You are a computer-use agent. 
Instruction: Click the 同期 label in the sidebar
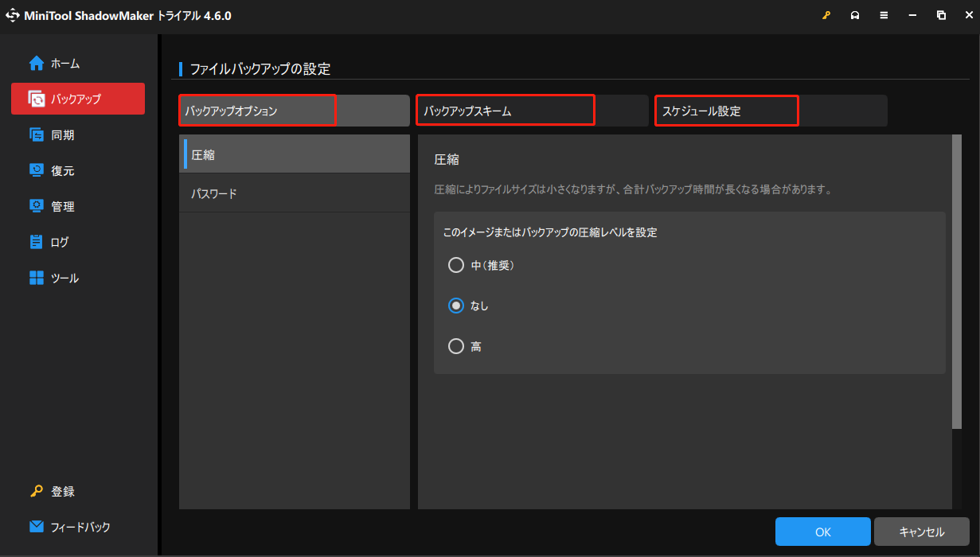[x=63, y=135]
